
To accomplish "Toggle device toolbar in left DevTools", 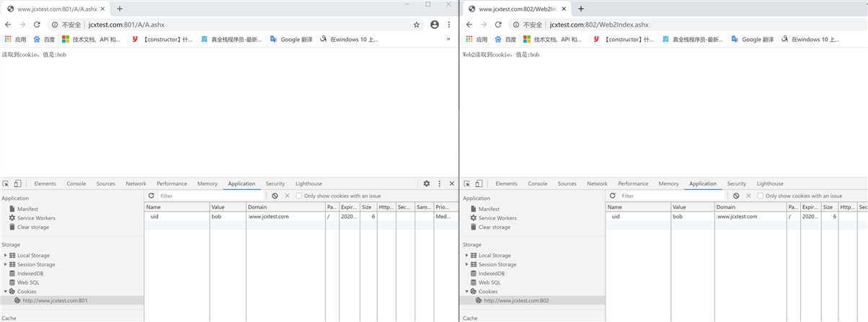I will (17, 183).
